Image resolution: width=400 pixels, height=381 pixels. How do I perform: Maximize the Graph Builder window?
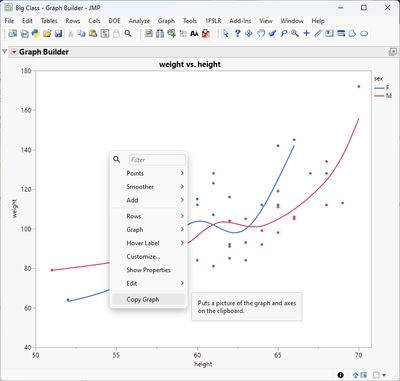(x=364, y=7)
